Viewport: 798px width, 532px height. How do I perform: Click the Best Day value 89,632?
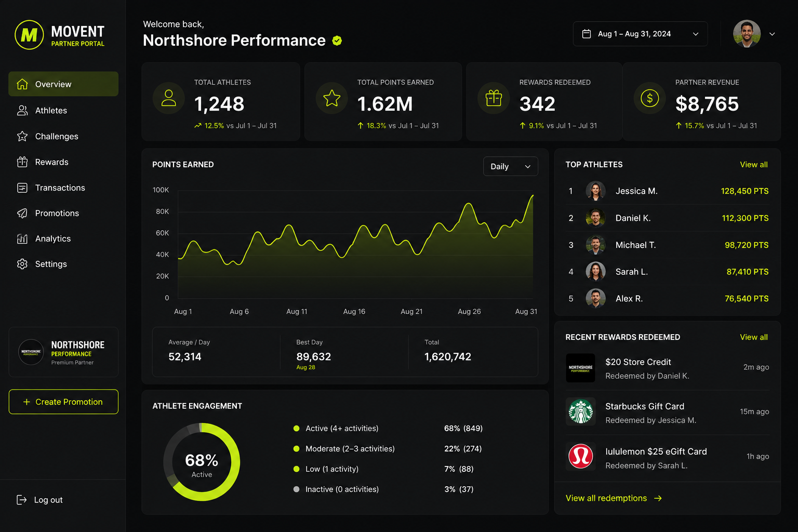click(314, 357)
